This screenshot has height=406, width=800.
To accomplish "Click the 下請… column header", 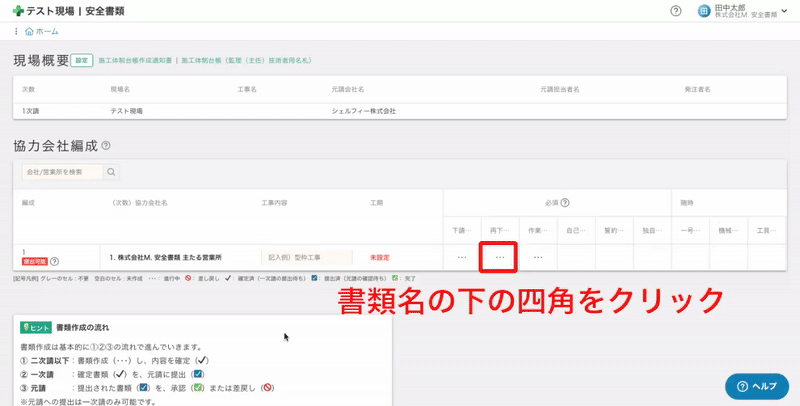I will point(462,231).
